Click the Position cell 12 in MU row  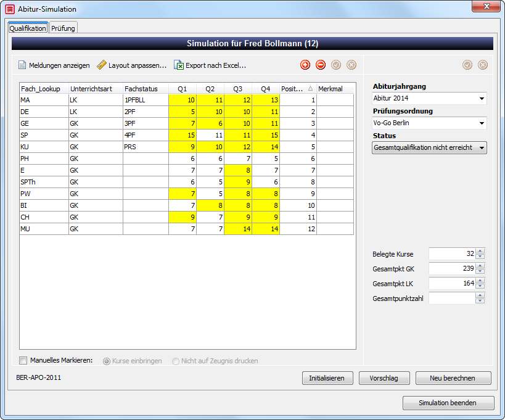tap(298, 229)
